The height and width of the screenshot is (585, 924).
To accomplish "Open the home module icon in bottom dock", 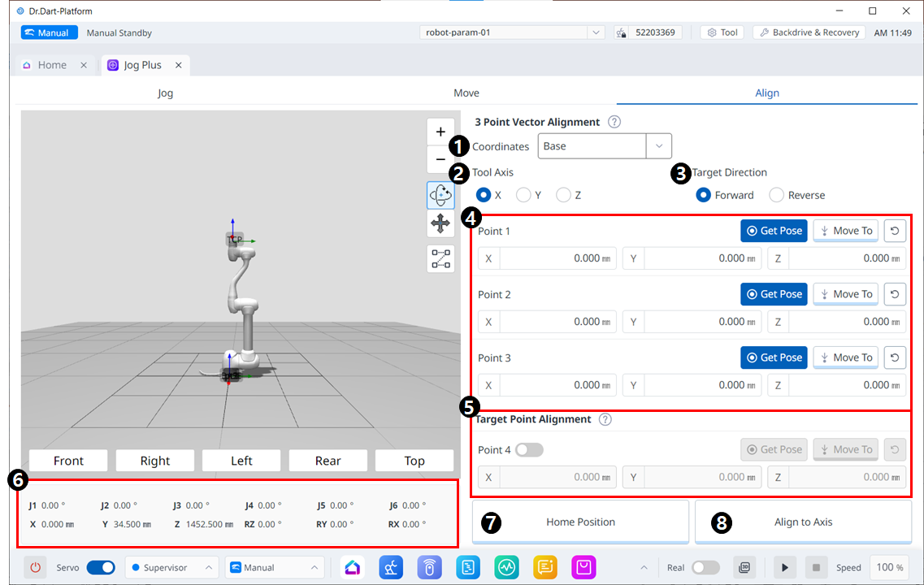I will pos(352,567).
